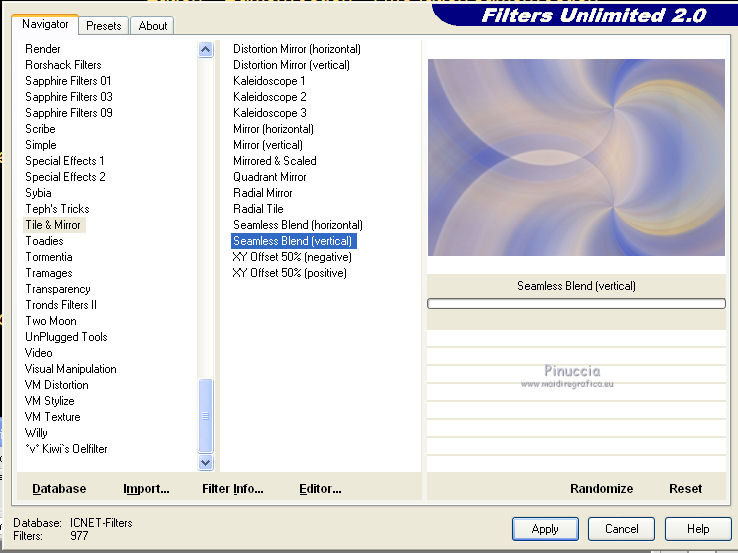Image resolution: width=738 pixels, height=553 pixels.
Task: Select Two Moon category
Action: [51, 321]
